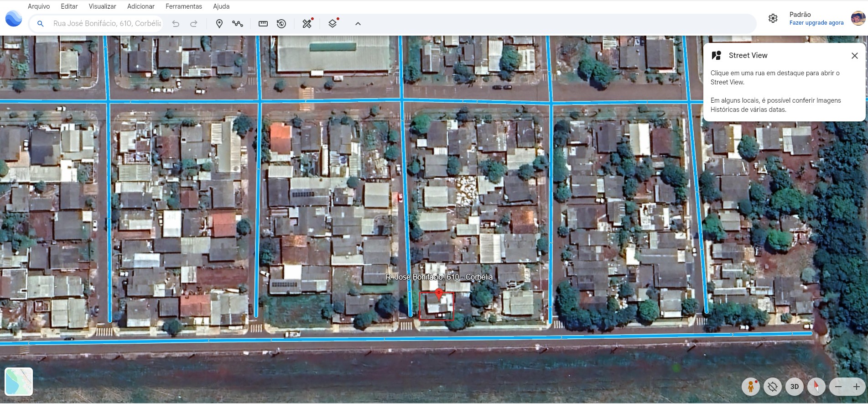Click 'Fazer upgrade agora' link
The height and width of the screenshot is (404, 868).
(x=816, y=23)
